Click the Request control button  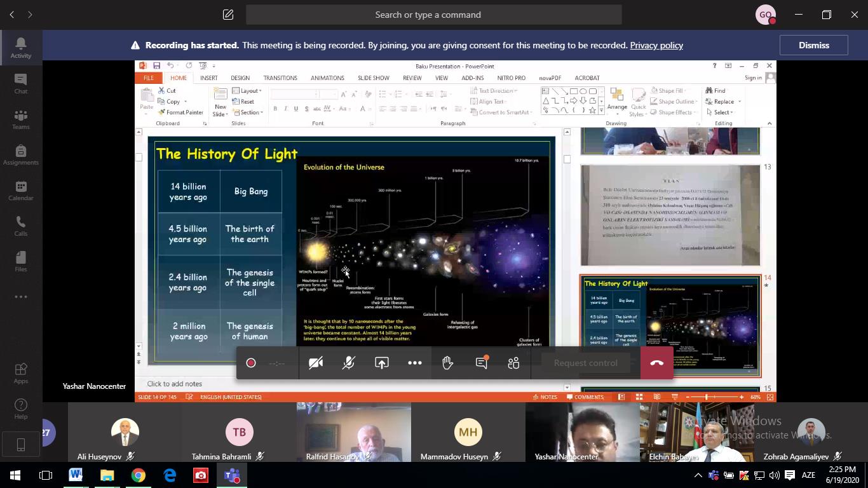(585, 363)
